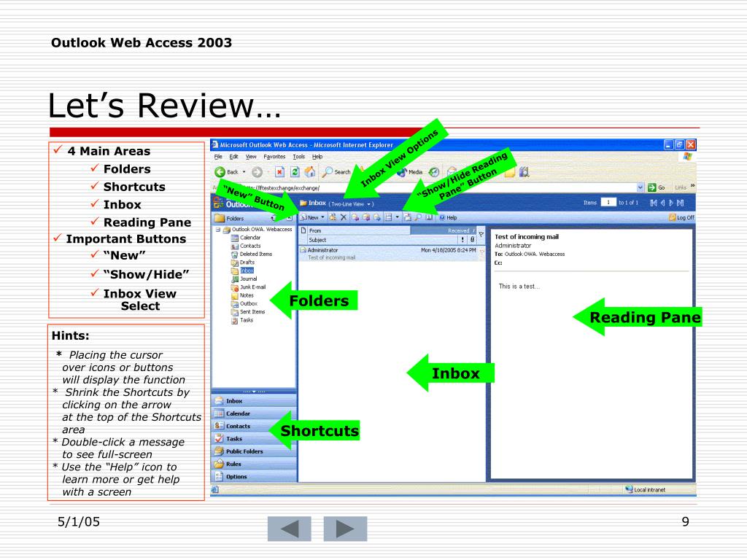Viewport: 747px width, 560px height.
Task: Open the Tools menu
Action: coord(298,157)
